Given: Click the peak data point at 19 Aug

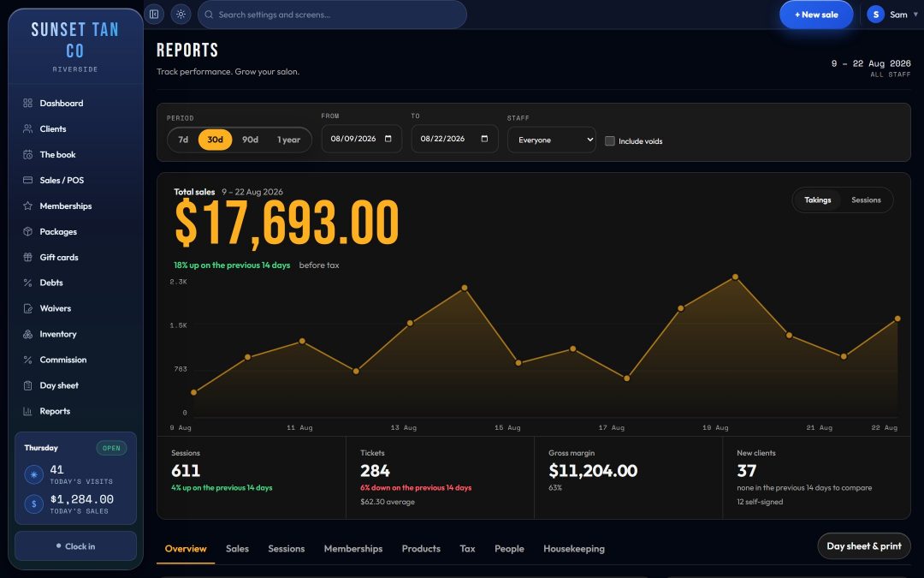Looking at the screenshot, I should coord(735,277).
